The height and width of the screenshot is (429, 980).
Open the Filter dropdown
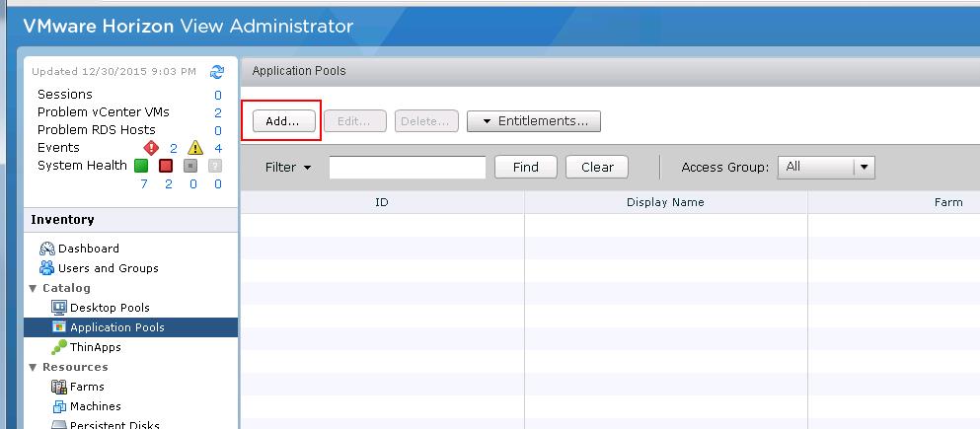point(288,168)
